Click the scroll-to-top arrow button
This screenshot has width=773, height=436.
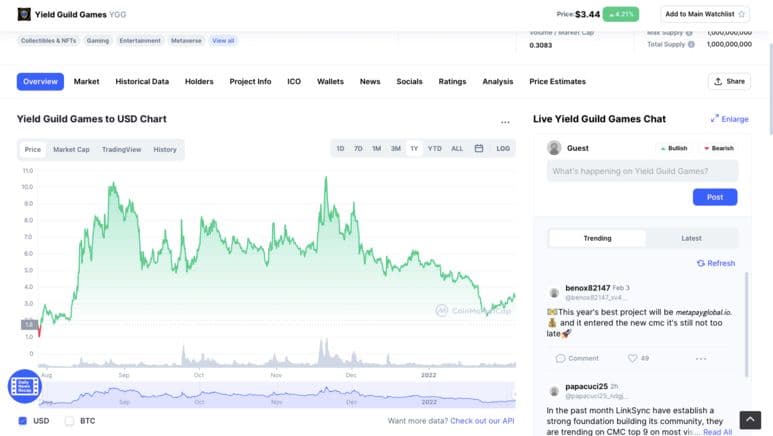(750, 420)
